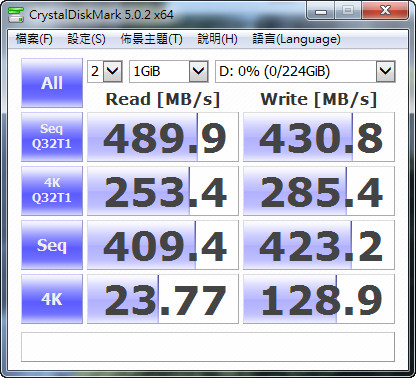Start the plain Seq test
The height and width of the screenshot is (378, 416).
coord(52,245)
